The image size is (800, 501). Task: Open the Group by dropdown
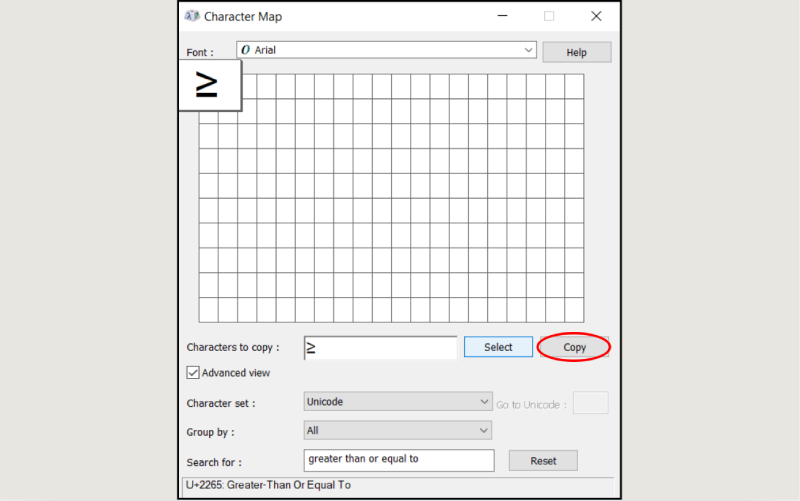397,430
